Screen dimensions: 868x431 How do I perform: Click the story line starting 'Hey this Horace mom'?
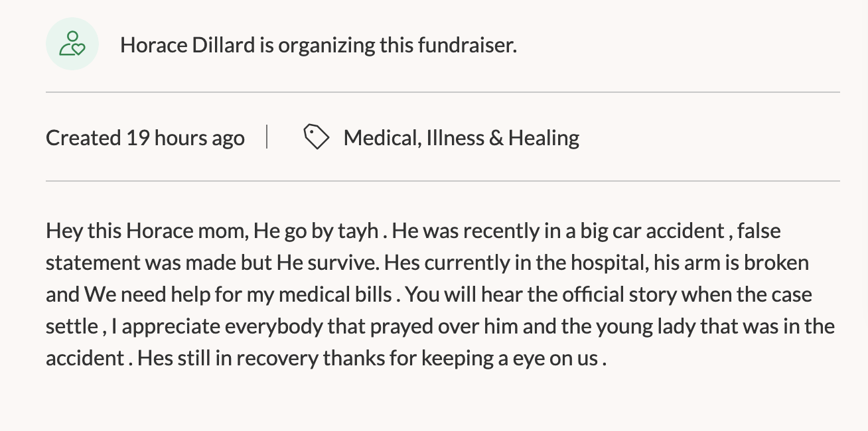413,231
